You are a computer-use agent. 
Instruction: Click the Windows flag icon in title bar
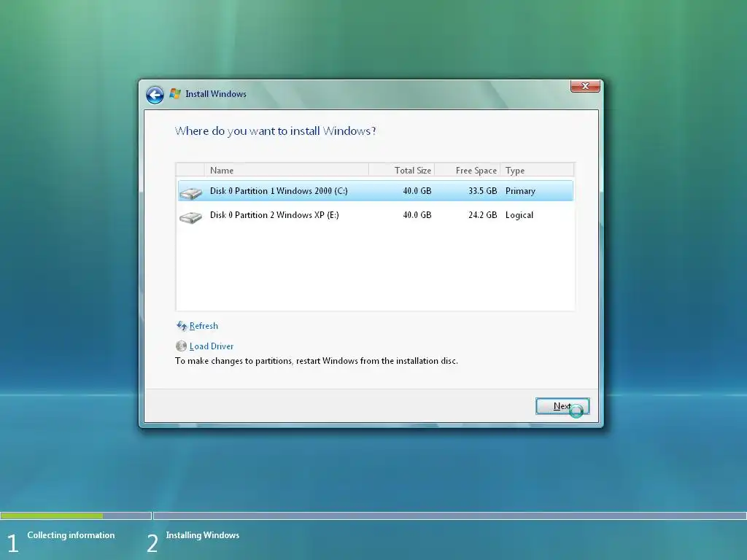175,94
